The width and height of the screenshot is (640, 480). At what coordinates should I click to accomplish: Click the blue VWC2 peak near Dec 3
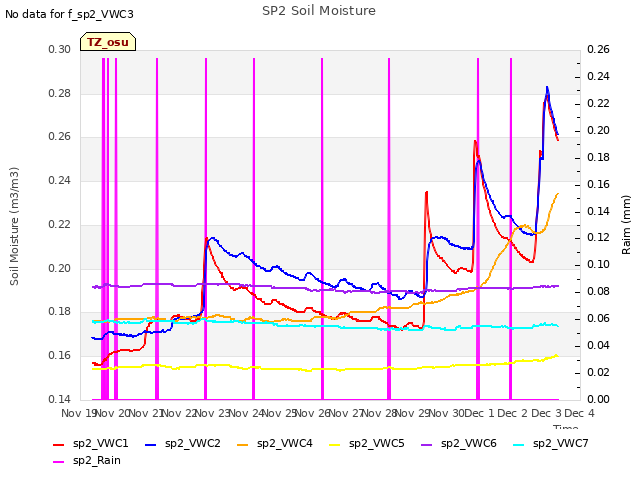pos(547,88)
